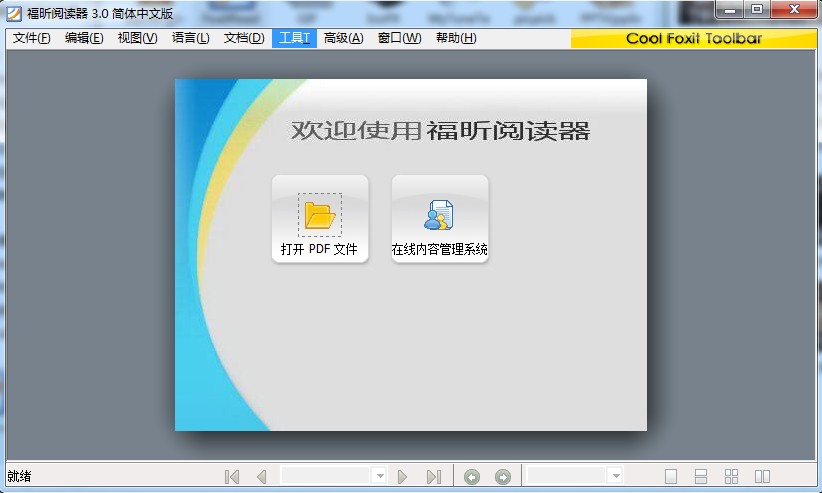Screen dimensions: 822x493
Task: Open the 编辑(E) menu
Action: coord(84,38)
